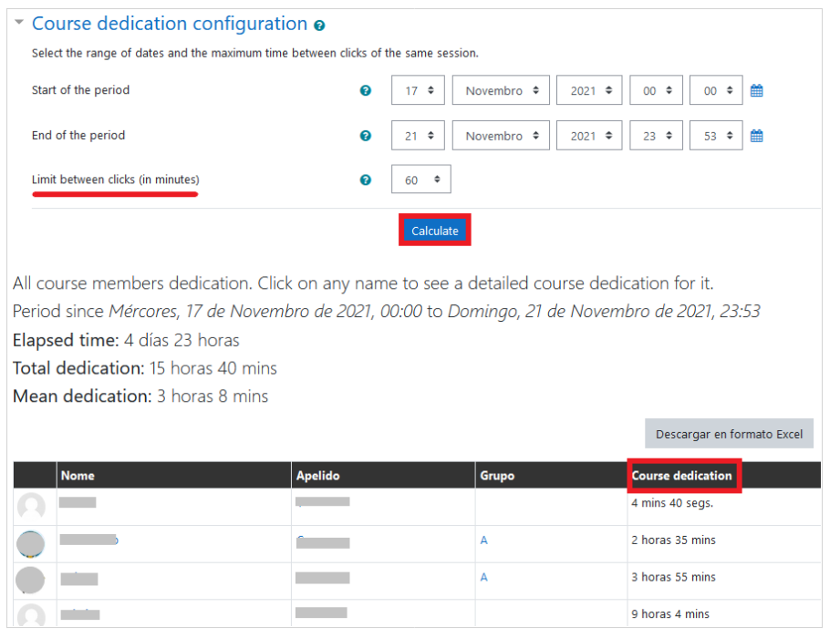Click help icon next to Course dedication configuration
The height and width of the screenshot is (638, 840).
point(319,26)
